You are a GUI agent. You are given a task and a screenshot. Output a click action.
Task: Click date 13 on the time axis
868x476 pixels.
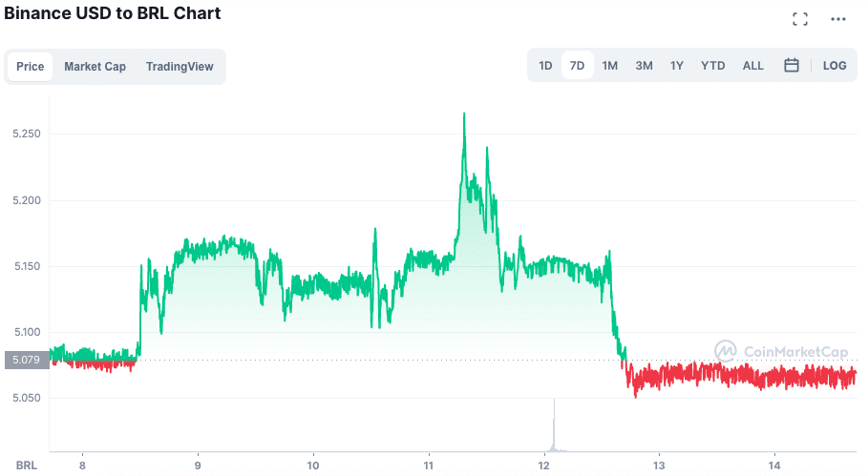point(659,466)
